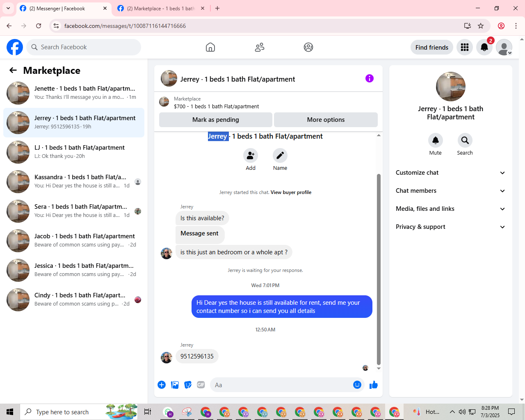Click Mark as pending button
Image resolution: width=525 pixels, height=420 pixels.
point(216,120)
